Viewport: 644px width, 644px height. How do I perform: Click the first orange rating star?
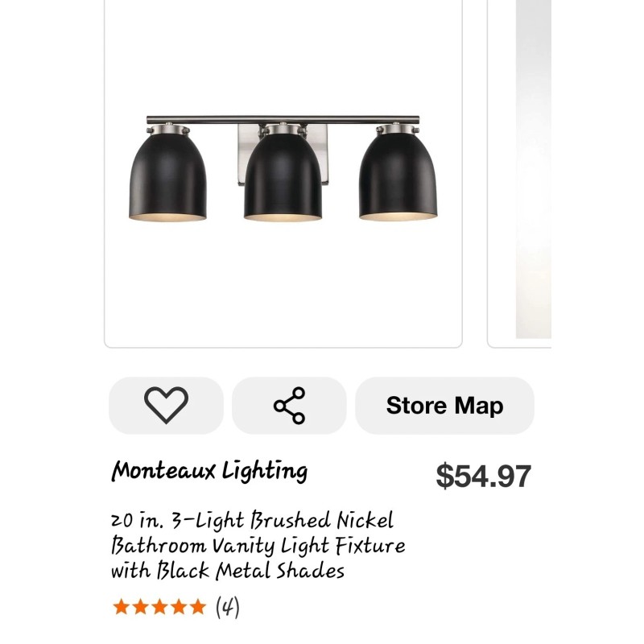click(121, 606)
